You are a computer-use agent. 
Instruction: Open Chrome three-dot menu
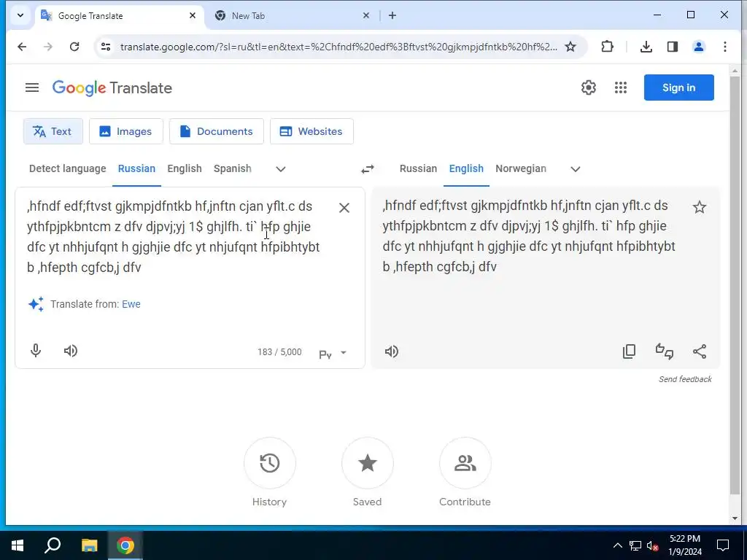click(x=724, y=47)
